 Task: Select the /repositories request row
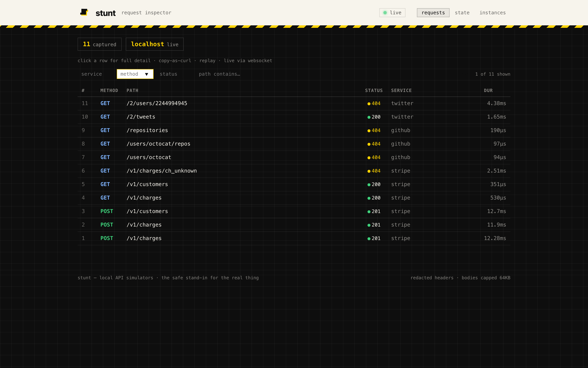pyautogui.click(x=294, y=130)
